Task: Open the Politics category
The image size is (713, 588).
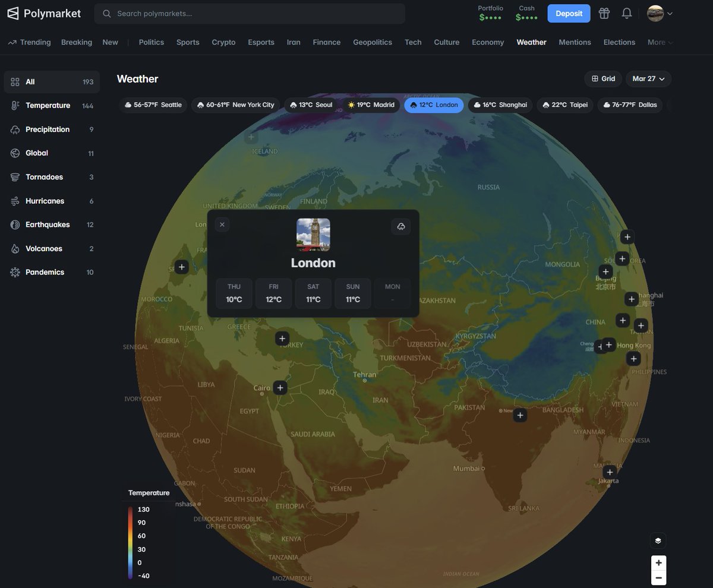Action: (152, 42)
